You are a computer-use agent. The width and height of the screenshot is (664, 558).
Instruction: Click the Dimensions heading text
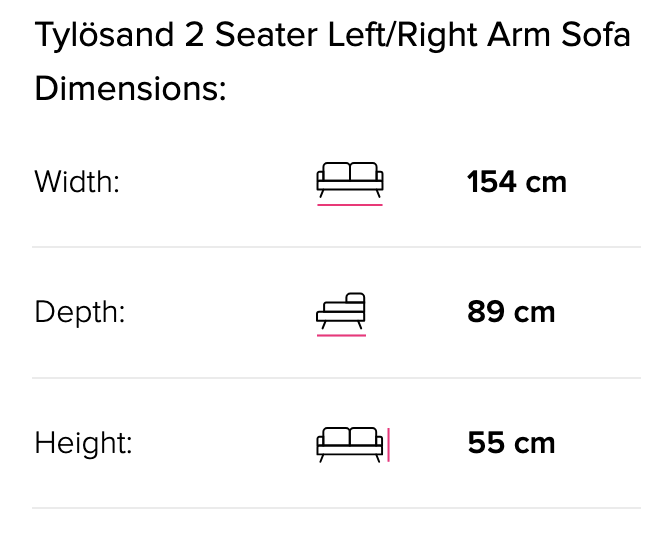130,89
